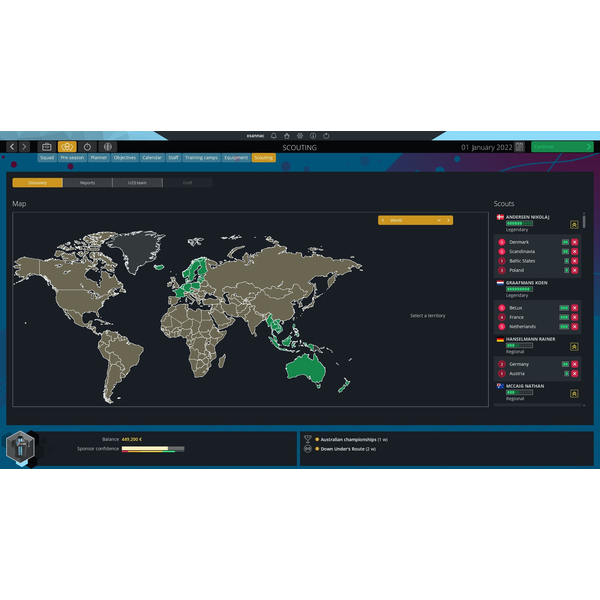Open the notifications bell icon

(x=274, y=135)
